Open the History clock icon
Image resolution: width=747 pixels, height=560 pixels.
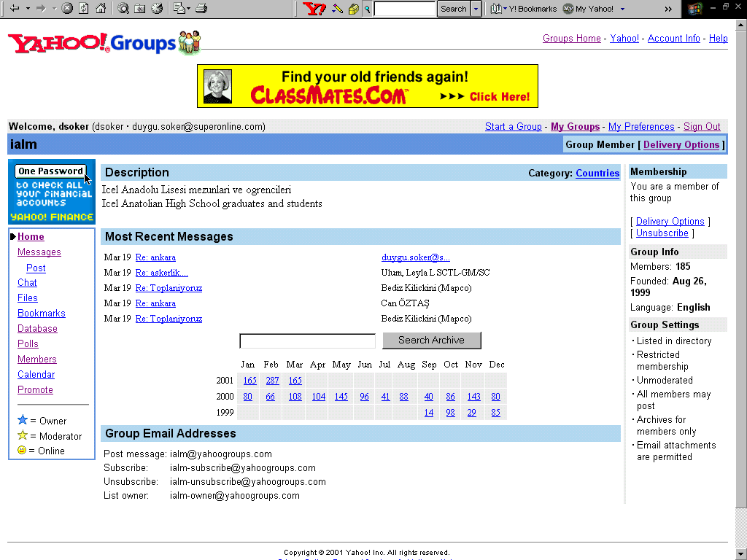tap(157, 8)
